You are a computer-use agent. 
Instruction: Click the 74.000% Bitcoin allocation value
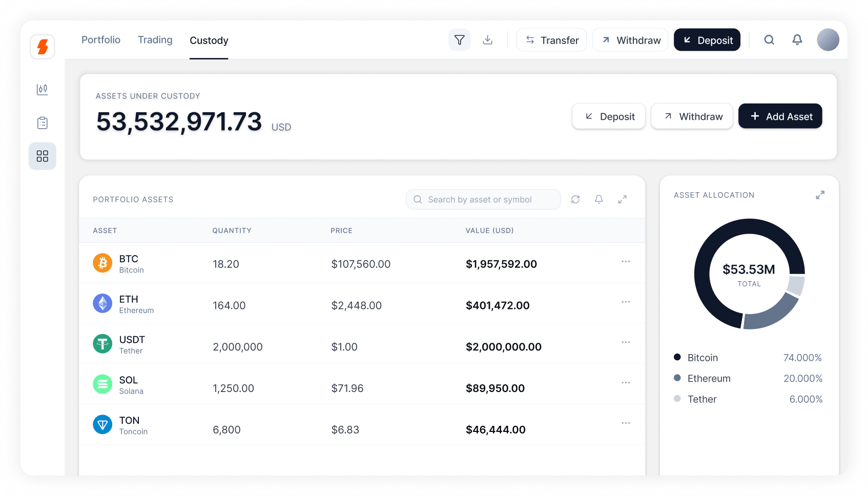[802, 358]
